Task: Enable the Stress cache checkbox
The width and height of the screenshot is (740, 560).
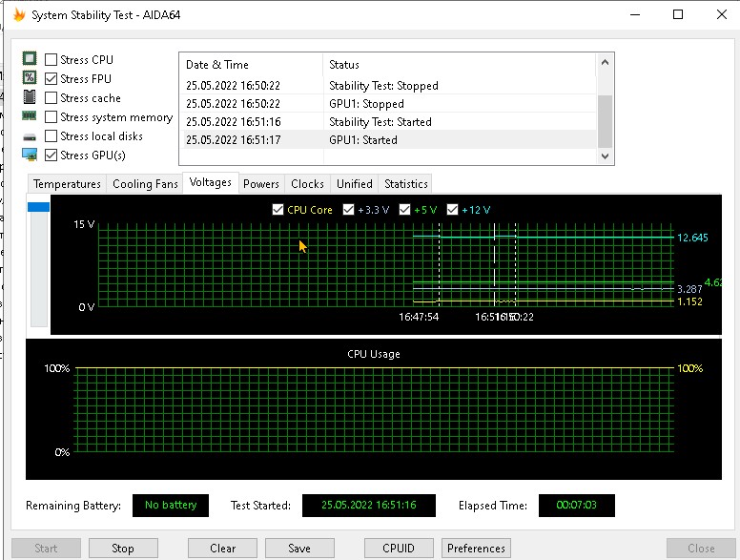Action: [x=51, y=97]
